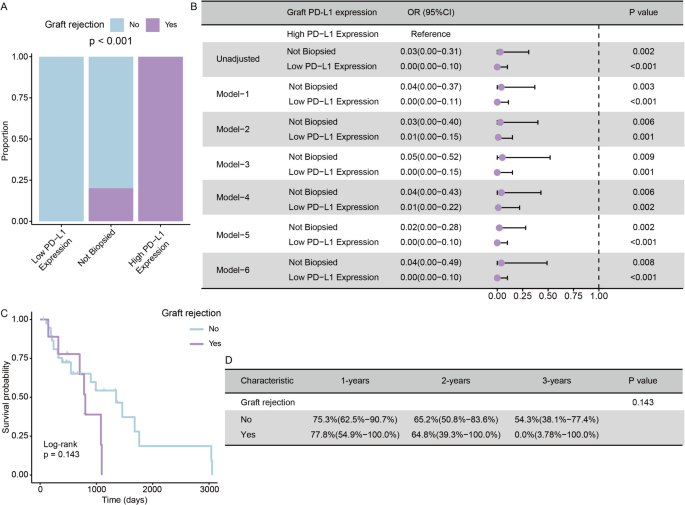Click the Unadjusted Not Biopsied odds ratio dot
685x505 pixels.
500,49
